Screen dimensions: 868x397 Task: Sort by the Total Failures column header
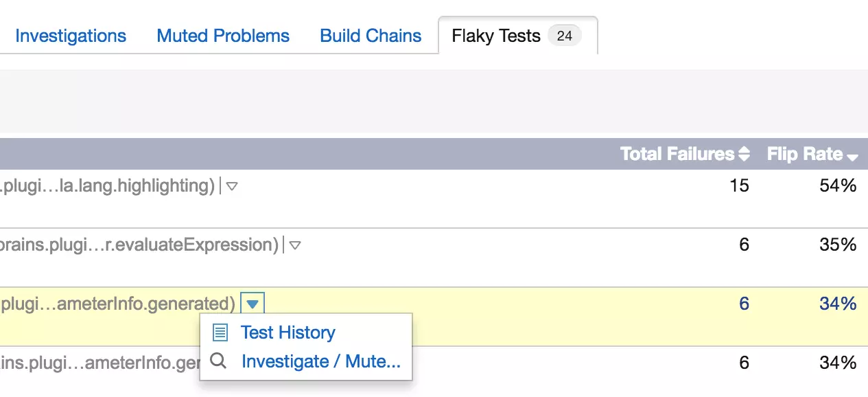point(677,154)
